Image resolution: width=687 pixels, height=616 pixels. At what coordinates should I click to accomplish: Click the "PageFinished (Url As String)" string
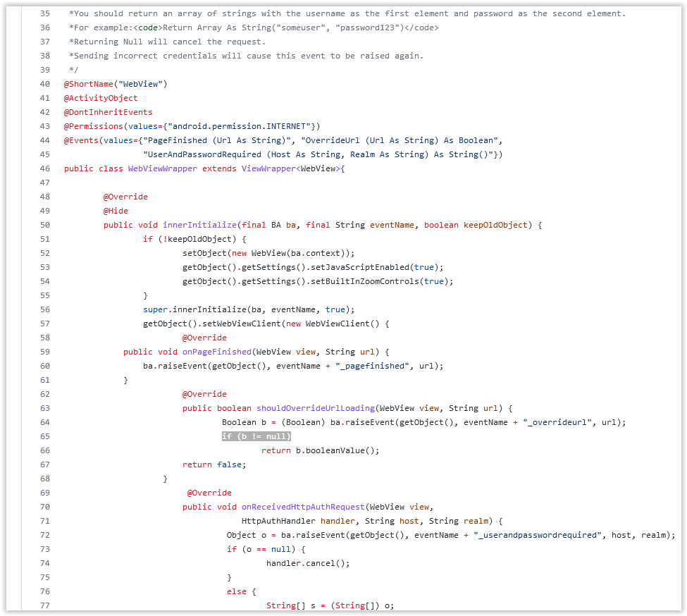pyautogui.click(x=217, y=140)
